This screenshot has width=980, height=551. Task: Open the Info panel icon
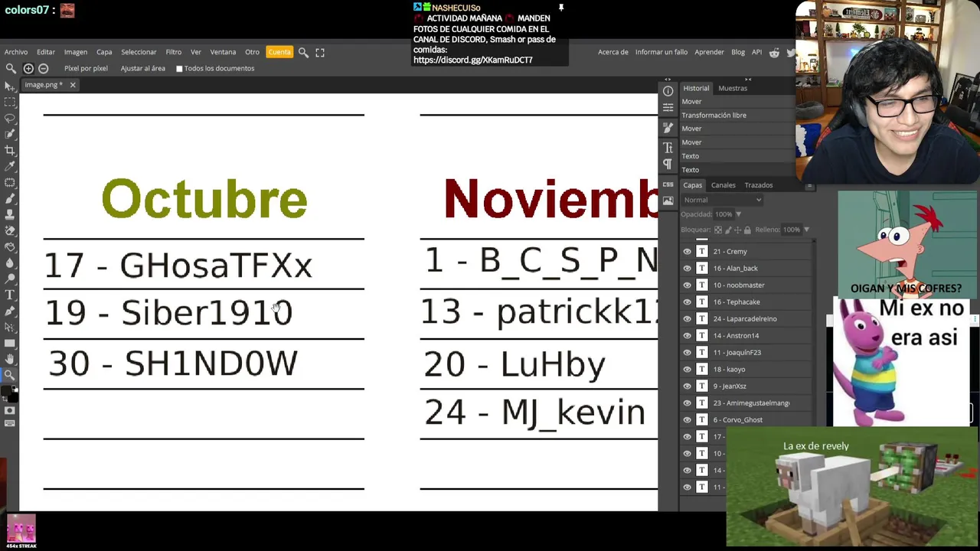(x=668, y=91)
